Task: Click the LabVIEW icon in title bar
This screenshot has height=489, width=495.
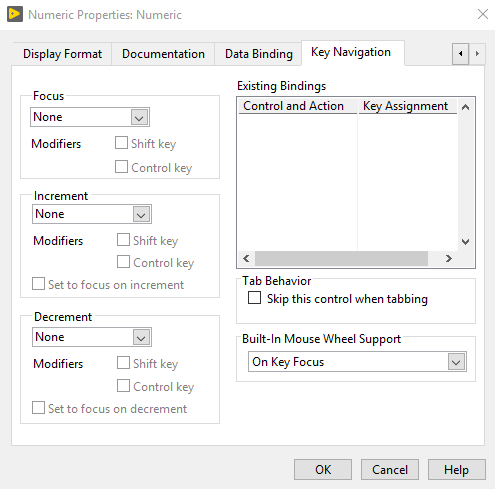Action: pos(15,14)
